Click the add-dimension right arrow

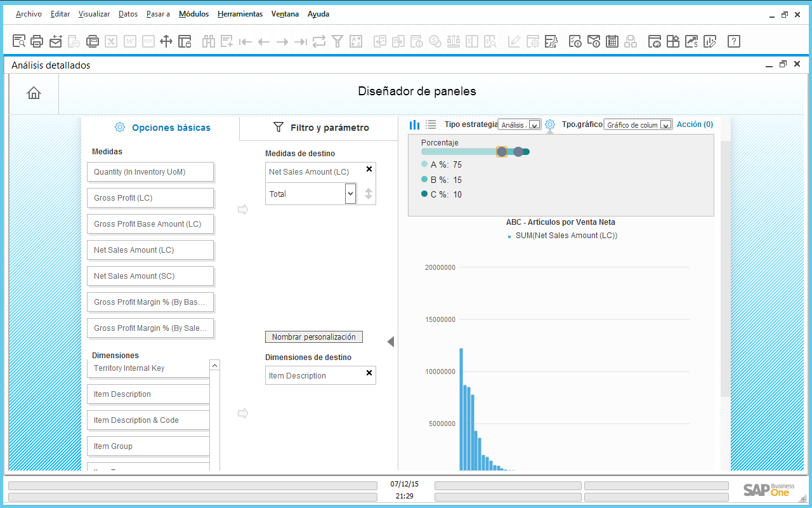click(x=242, y=413)
